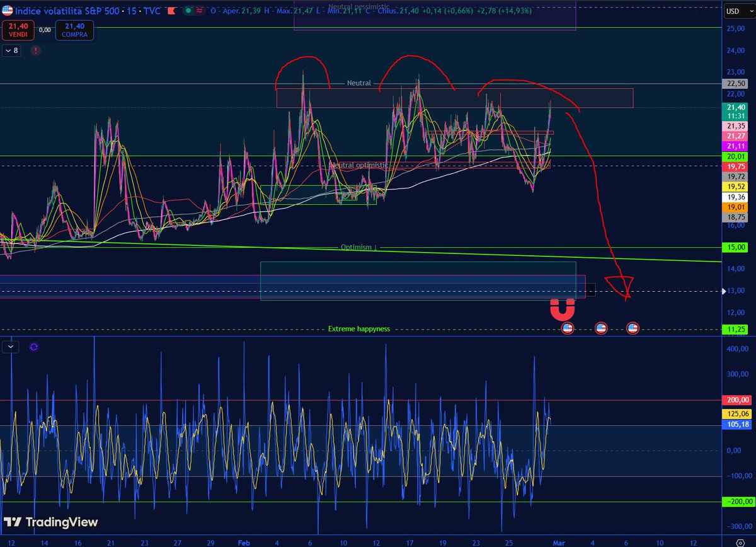Click the 20,01 green price label
Screen dimensions: 756x547
point(735,156)
